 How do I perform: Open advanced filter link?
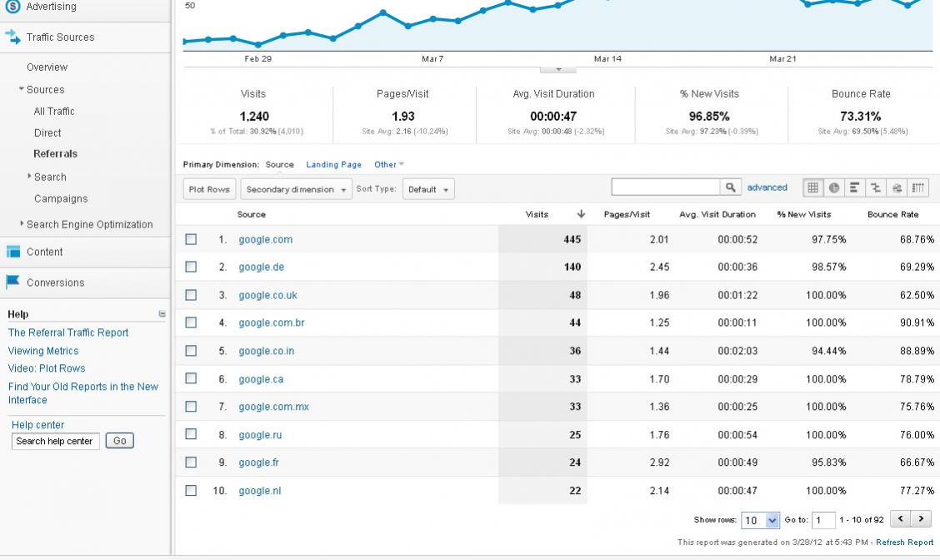coord(767,187)
